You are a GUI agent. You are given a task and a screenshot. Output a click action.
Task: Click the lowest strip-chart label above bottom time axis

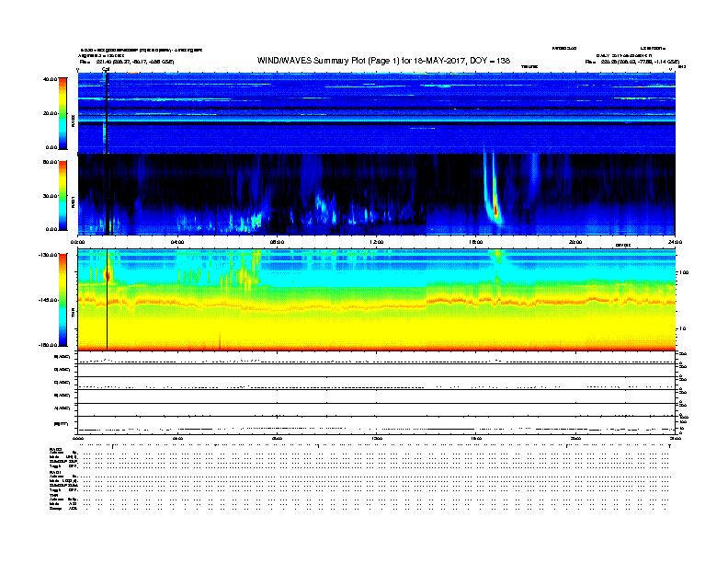click(61, 424)
